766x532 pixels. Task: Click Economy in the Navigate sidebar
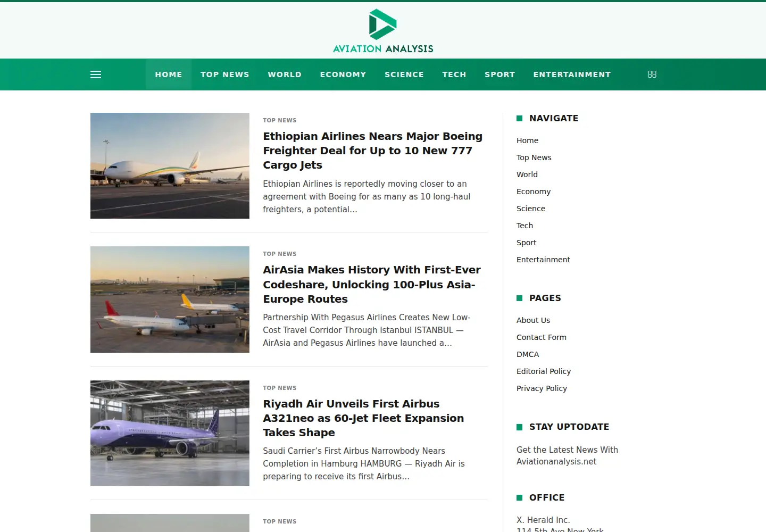[534, 192]
